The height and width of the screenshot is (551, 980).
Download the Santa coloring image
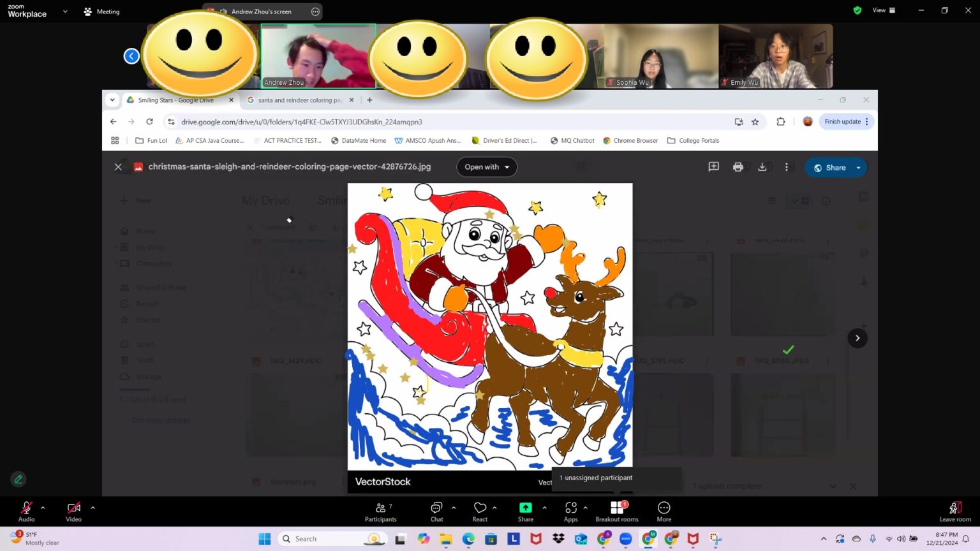762,167
